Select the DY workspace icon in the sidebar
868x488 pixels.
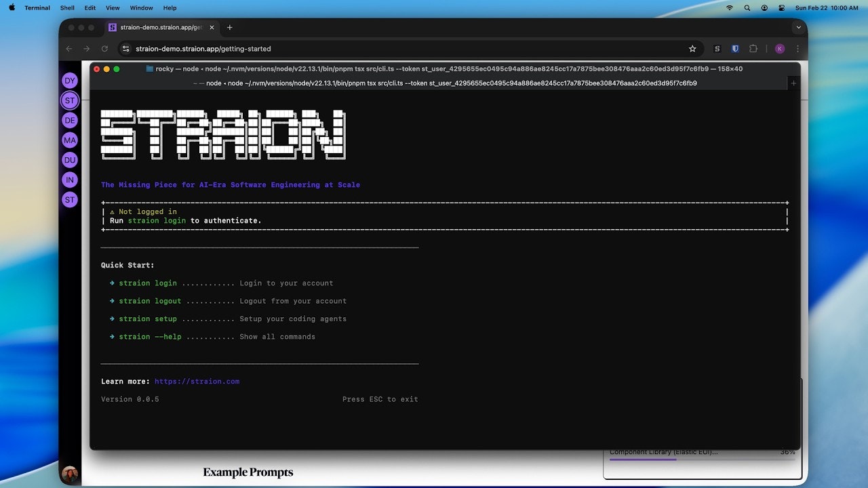[70, 80]
